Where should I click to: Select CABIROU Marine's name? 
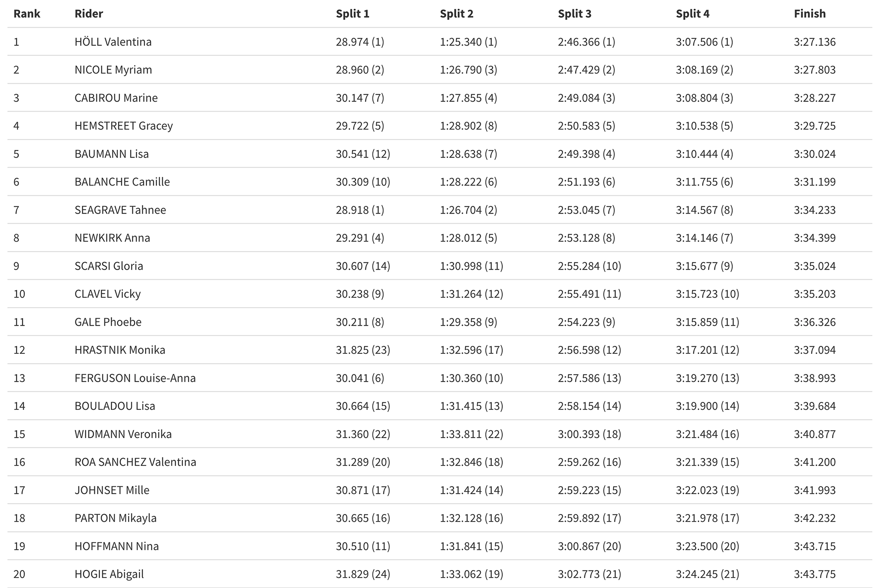pos(116,98)
